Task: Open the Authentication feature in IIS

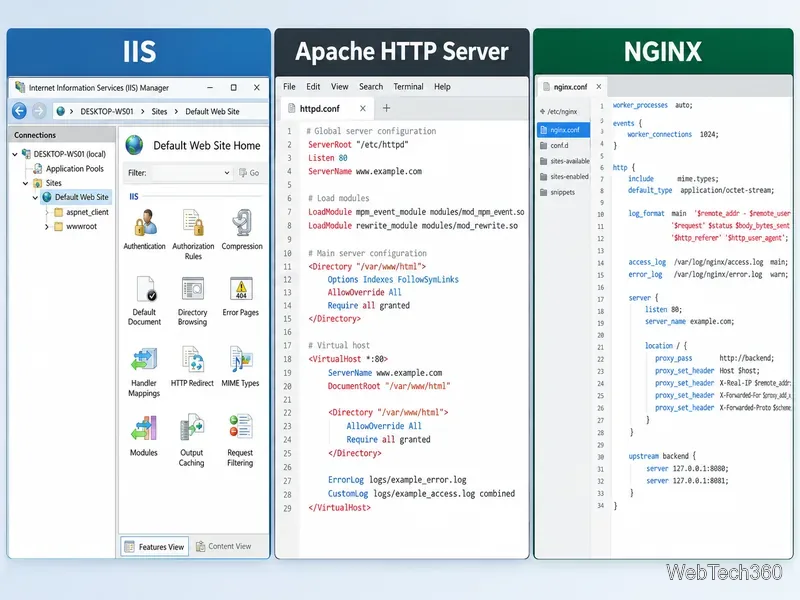Action: coord(144,230)
